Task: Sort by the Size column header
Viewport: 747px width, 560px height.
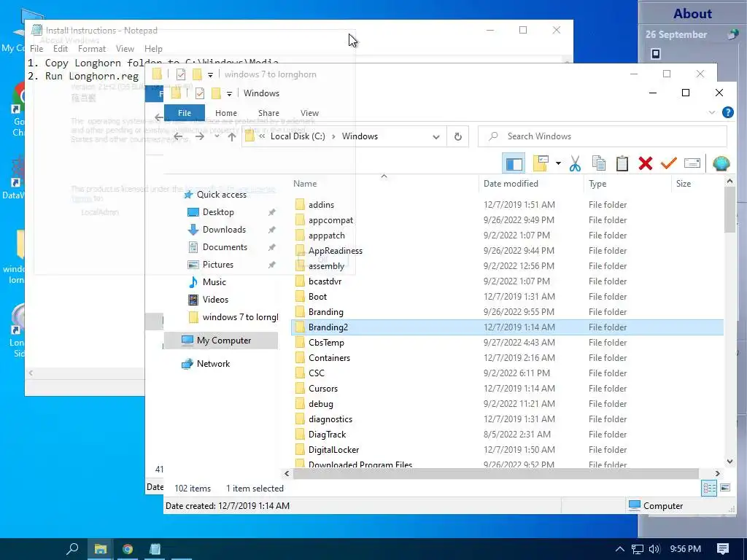Action: (683, 184)
